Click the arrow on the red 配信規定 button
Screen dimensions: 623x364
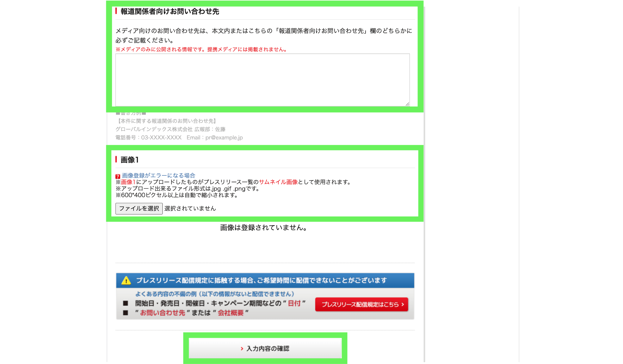pos(403,305)
